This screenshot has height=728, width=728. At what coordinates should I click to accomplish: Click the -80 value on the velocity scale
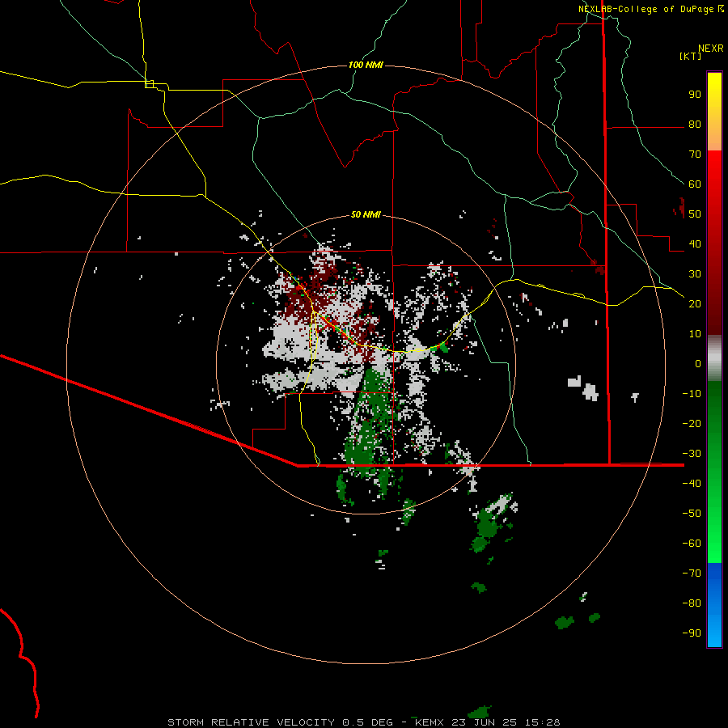tap(692, 603)
